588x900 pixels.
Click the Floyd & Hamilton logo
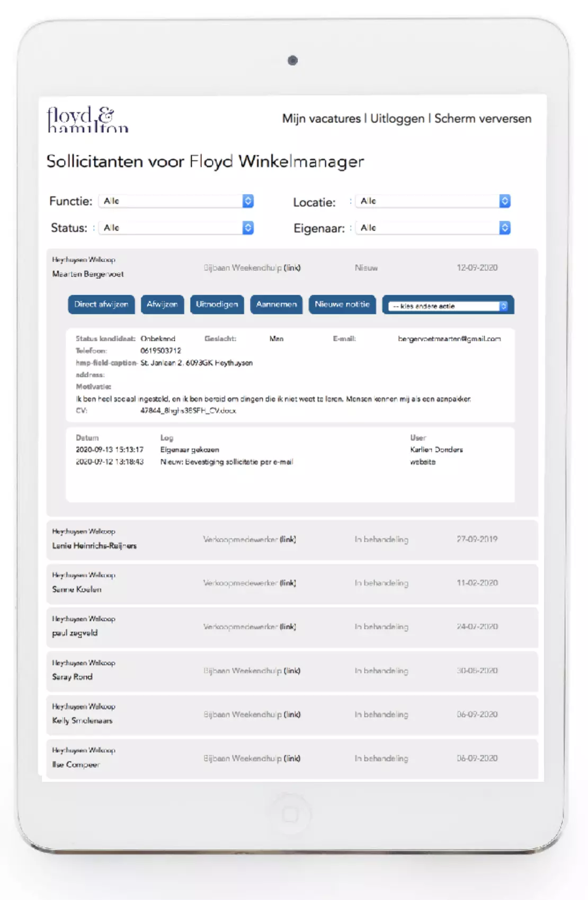pyautogui.click(x=87, y=119)
